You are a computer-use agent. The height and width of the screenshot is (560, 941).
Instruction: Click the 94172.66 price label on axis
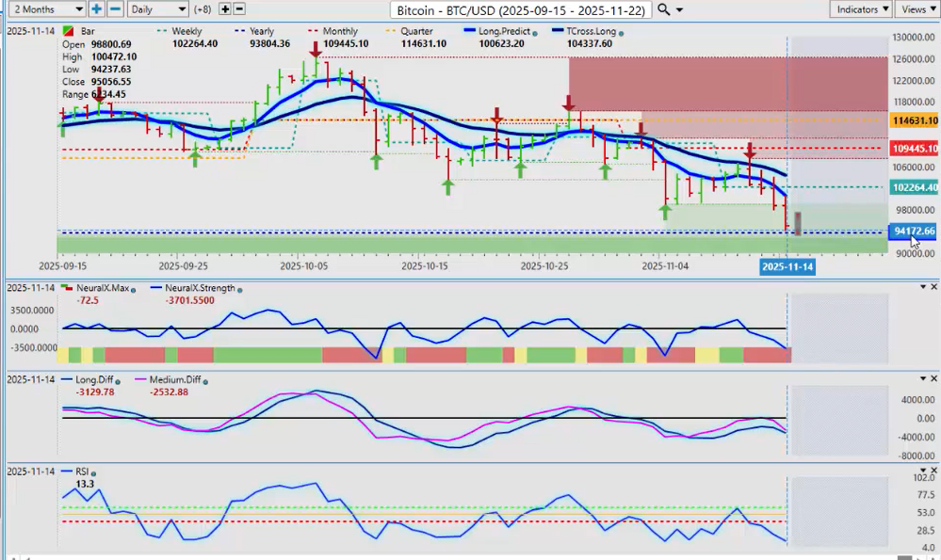(914, 232)
